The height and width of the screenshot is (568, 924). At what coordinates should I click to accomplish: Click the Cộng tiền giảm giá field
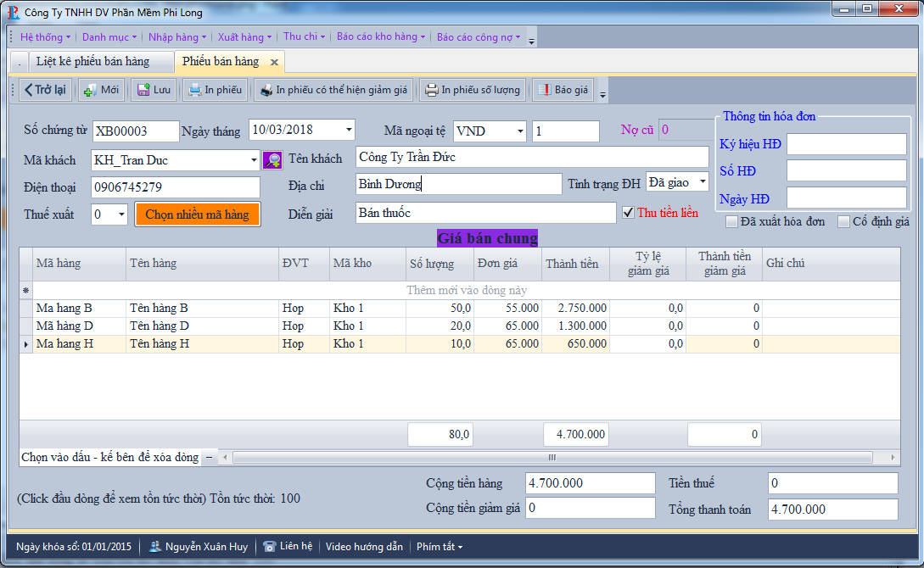[590, 508]
